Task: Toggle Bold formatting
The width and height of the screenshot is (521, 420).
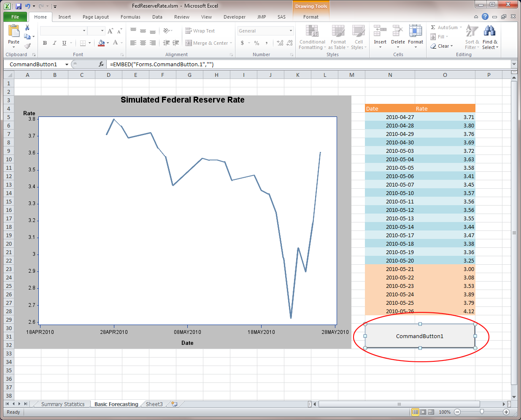Action: [45, 43]
